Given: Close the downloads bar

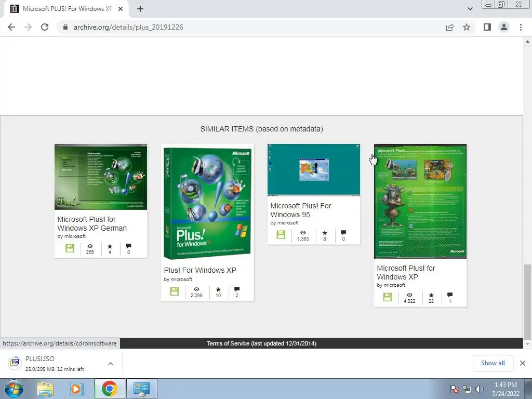Looking at the screenshot, I should (523, 363).
